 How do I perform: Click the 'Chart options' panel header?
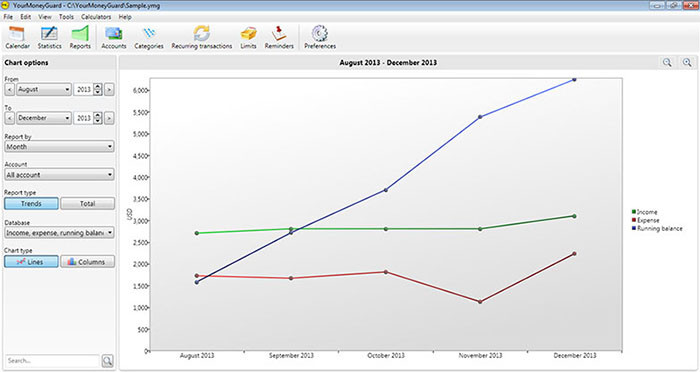(26, 63)
